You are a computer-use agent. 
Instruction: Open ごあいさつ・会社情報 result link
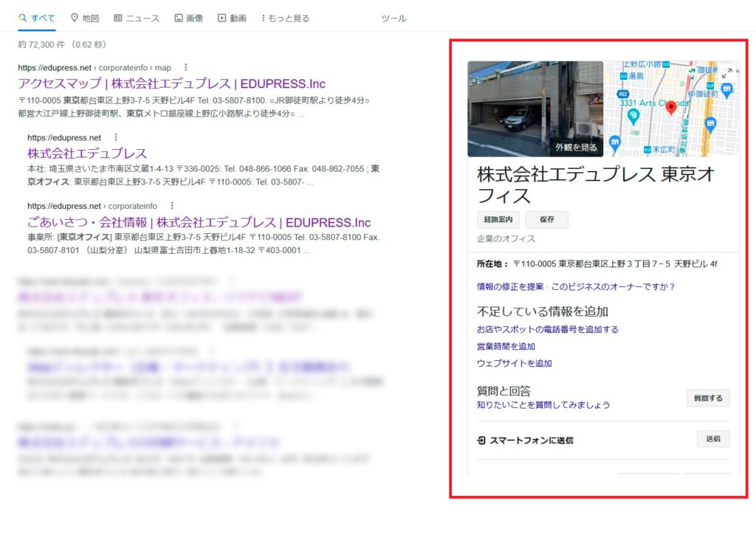(199, 222)
